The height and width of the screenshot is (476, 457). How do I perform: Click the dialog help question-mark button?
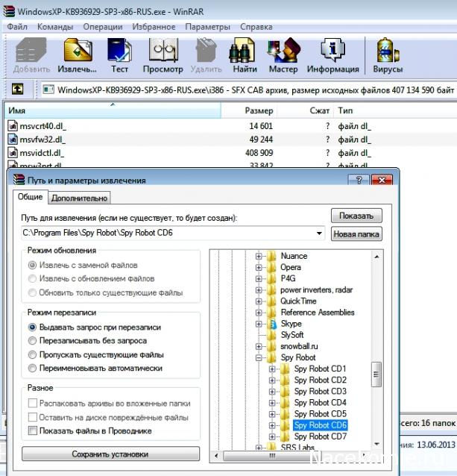359,180
